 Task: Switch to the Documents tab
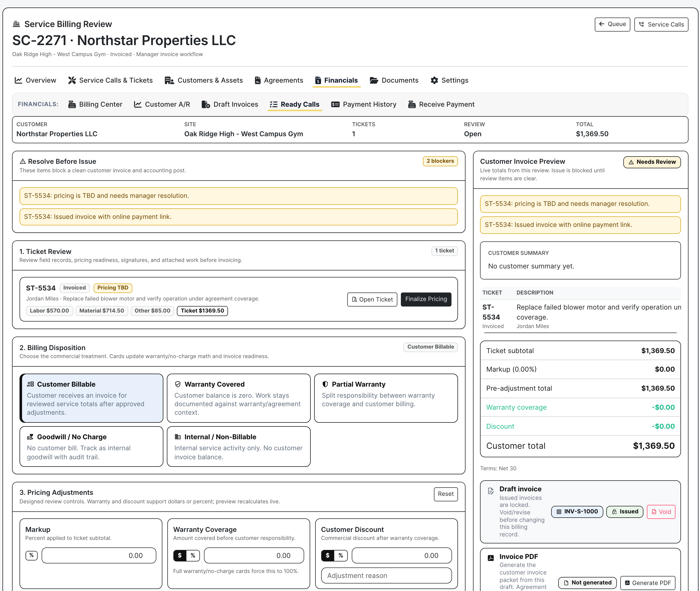click(394, 80)
